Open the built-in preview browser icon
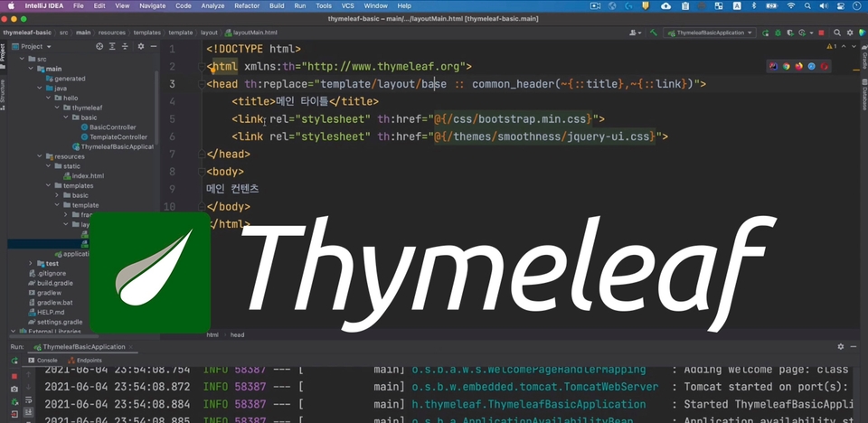Image resolution: width=868 pixels, height=423 pixels. pyautogui.click(x=773, y=67)
